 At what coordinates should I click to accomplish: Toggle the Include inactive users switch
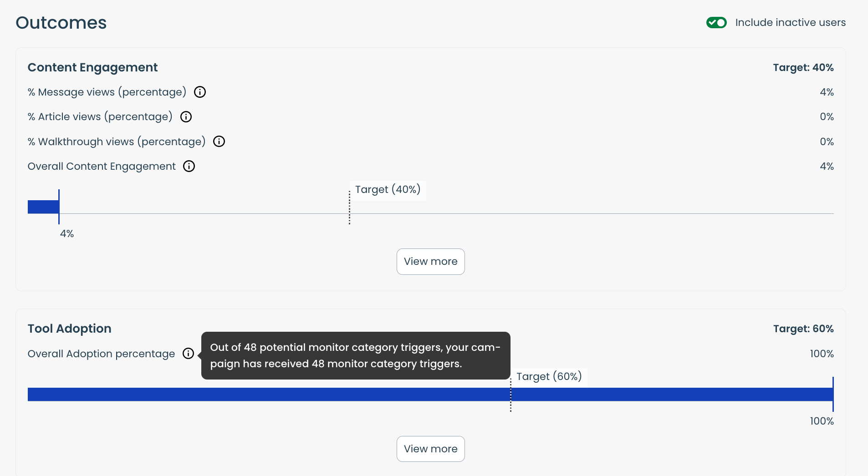pyautogui.click(x=716, y=22)
